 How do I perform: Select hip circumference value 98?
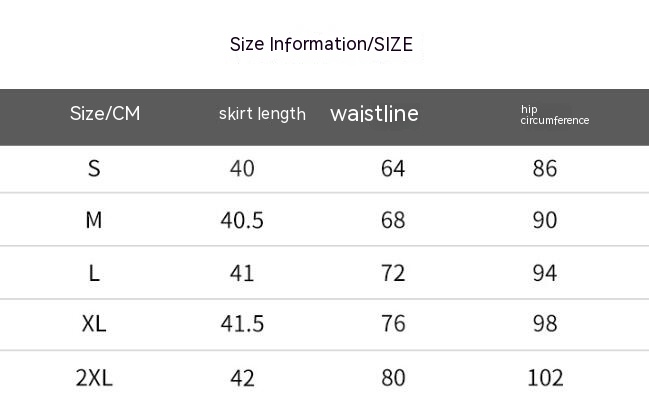click(x=545, y=325)
